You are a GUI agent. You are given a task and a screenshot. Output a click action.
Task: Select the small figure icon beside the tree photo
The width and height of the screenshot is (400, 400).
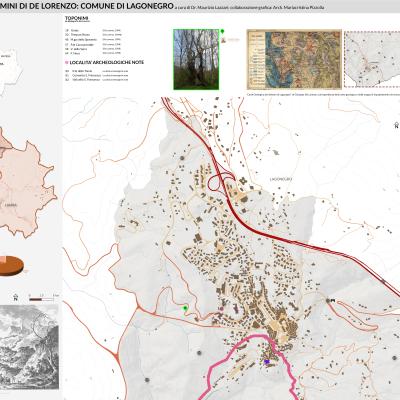coord(223,40)
